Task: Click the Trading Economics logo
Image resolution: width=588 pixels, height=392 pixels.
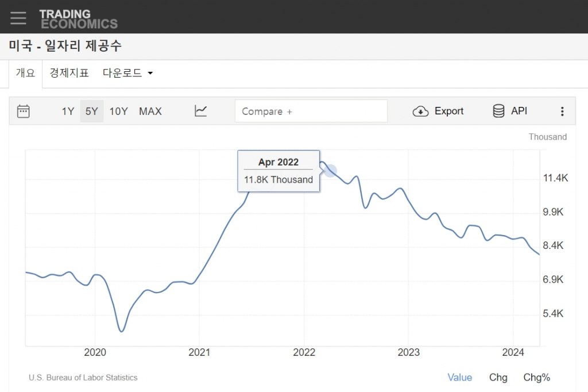Action: tap(78, 19)
